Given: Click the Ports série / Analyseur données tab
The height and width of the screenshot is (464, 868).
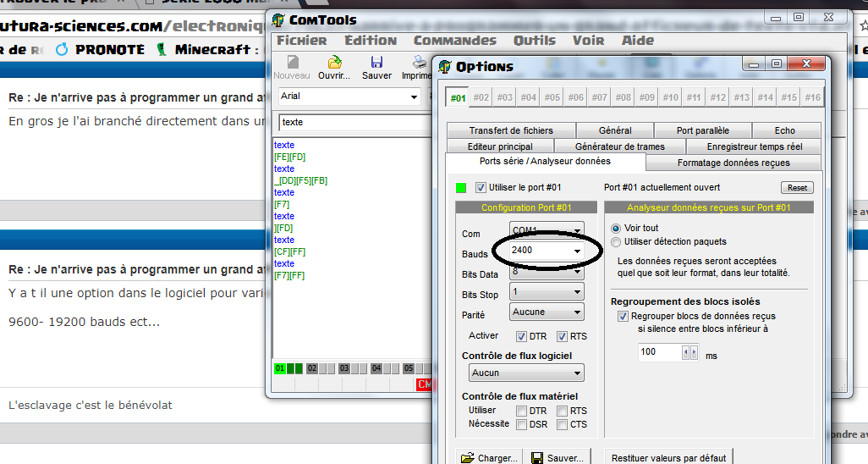Looking at the screenshot, I should click(x=545, y=162).
